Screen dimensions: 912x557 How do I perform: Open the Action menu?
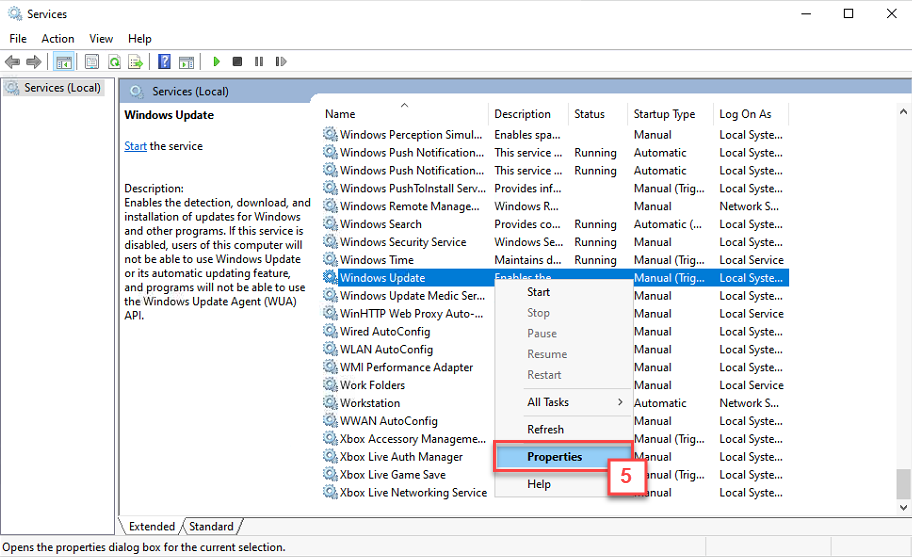tap(58, 38)
